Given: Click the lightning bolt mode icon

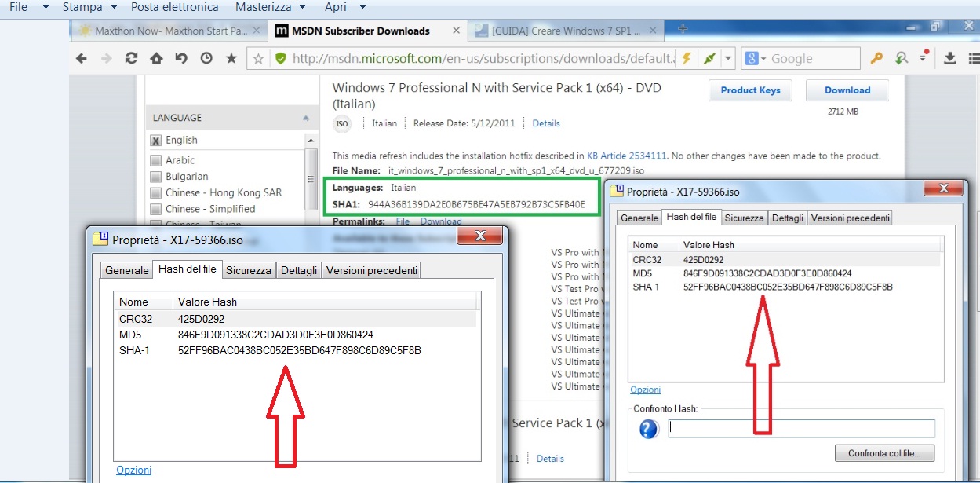Looking at the screenshot, I should [x=687, y=59].
